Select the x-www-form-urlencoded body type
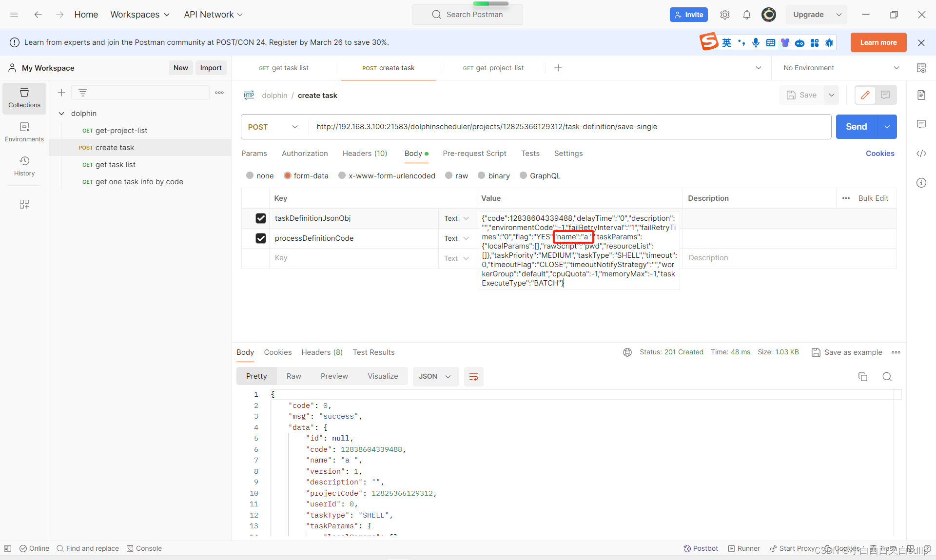The width and height of the screenshot is (936, 560). (x=342, y=175)
